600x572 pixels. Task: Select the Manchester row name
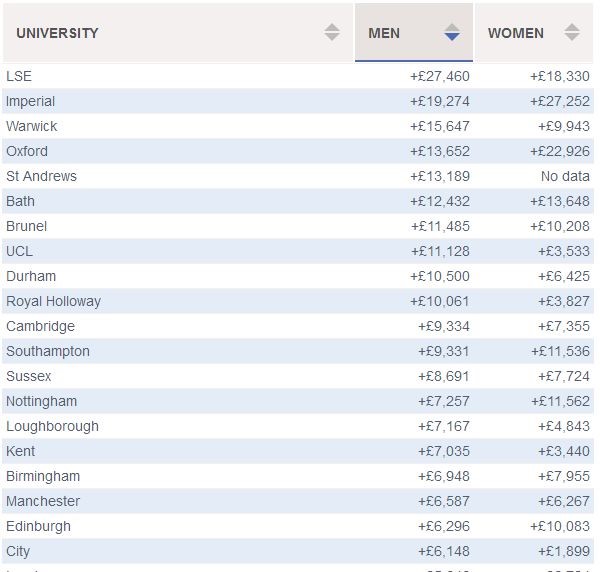(43, 501)
